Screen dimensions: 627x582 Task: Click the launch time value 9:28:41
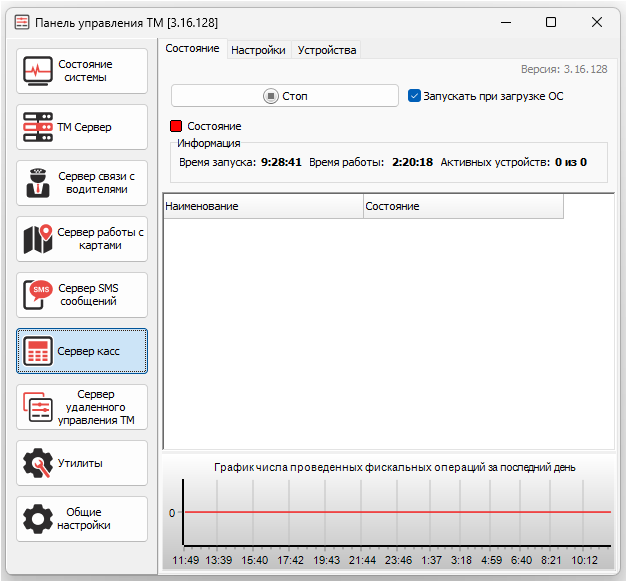tap(281, 162)
